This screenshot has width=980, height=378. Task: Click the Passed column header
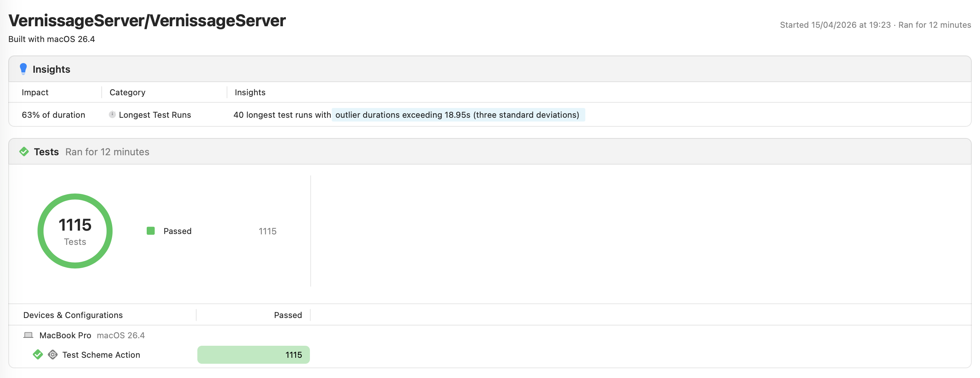point(288,315)
